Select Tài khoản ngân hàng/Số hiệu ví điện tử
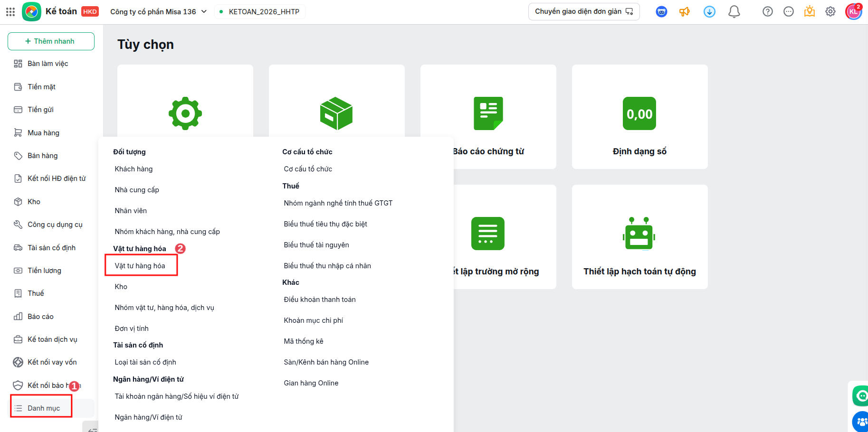The height and width of the screenshot is (432, 868). click(x=177, y=396)
